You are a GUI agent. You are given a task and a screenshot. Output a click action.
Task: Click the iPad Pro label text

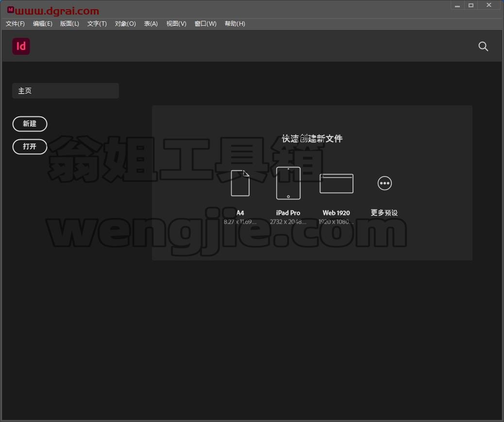pyautogui.click(x=288, y=213)
